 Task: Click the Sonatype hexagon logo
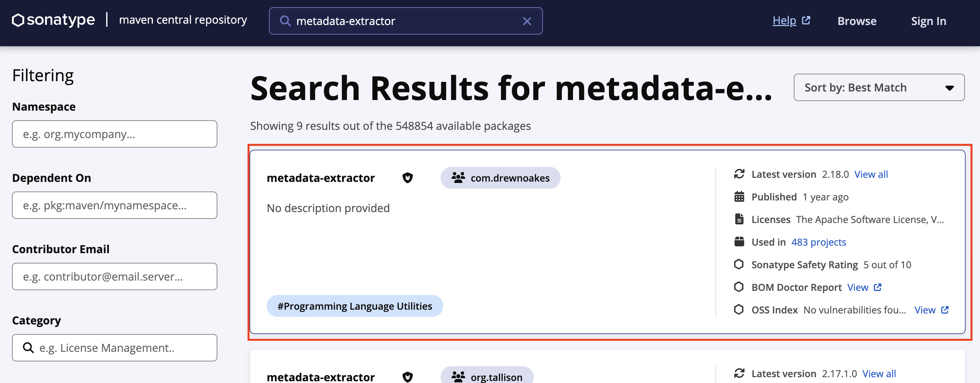coord(18,20)
